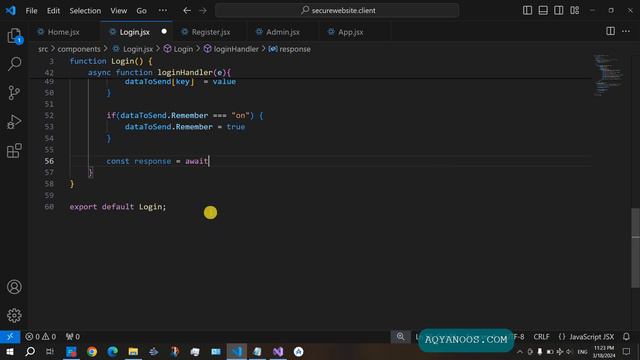
Task: Open the loginHandler breadcrumb
Action: click(x=231, y=49)
